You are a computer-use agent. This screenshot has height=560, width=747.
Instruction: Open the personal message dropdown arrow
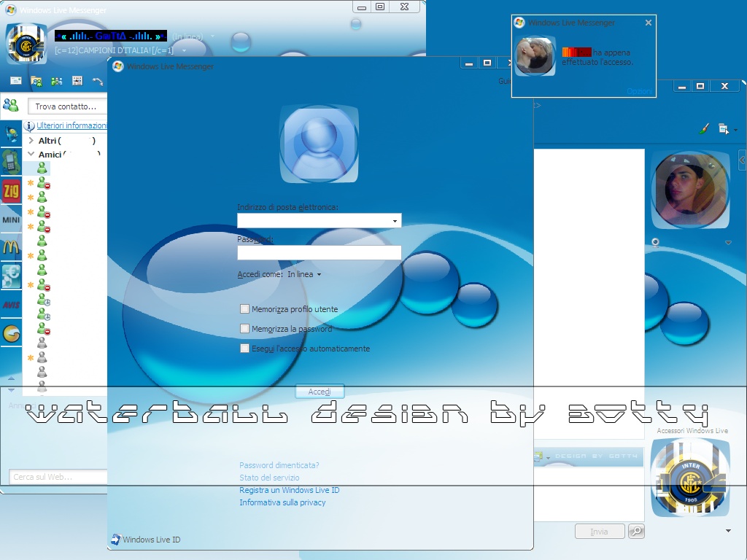[184, 50]
